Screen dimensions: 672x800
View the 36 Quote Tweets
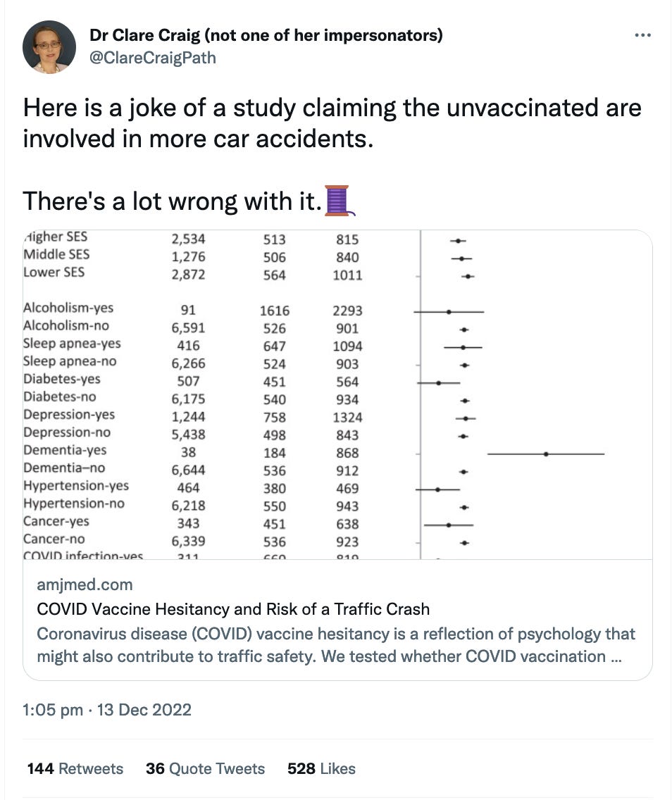click(x=205, y=768)
